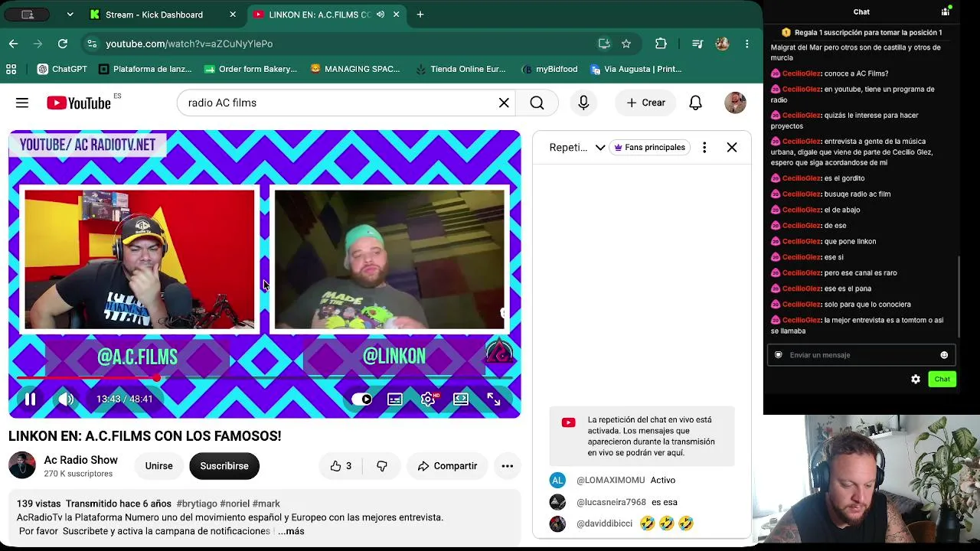
Task: Open a new browser tab
Action: tap(420, 15)
